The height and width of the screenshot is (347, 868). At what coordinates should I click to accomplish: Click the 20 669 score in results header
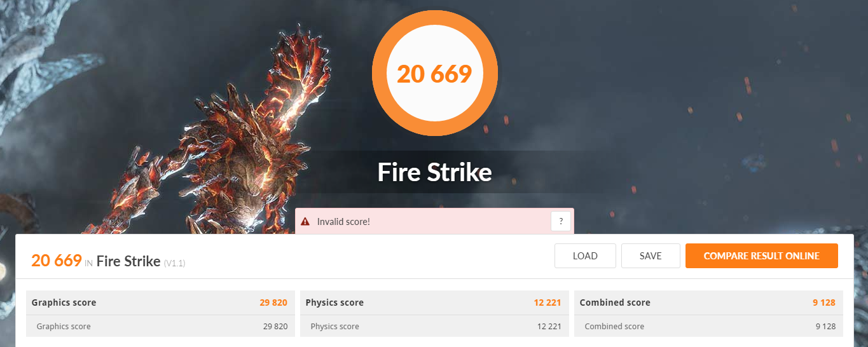point(57,260)
